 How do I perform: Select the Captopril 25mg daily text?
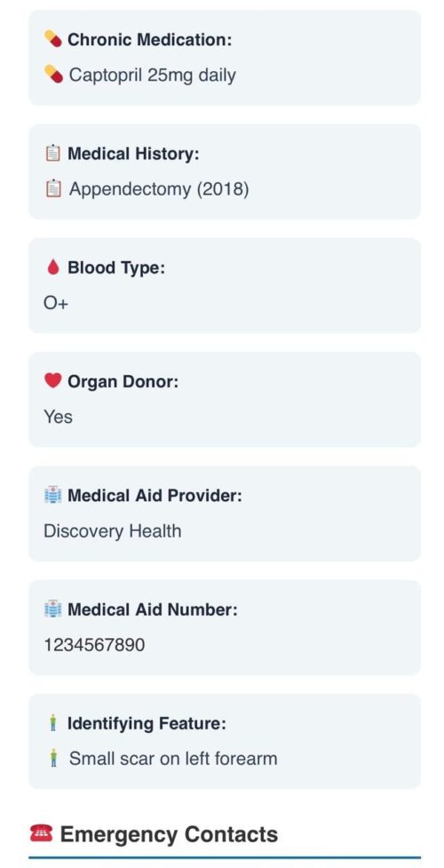pos(152,75)
